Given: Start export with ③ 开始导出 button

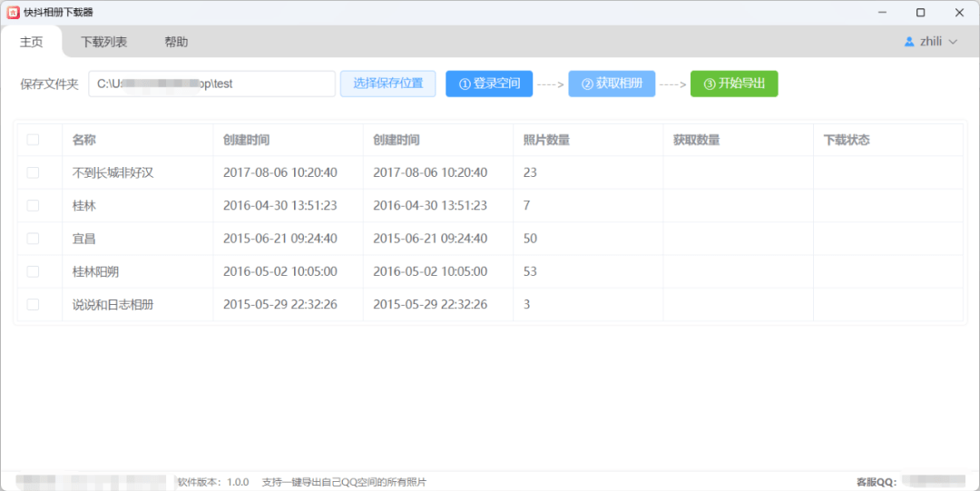Looking at the screenshot, I should coord(734,83).
